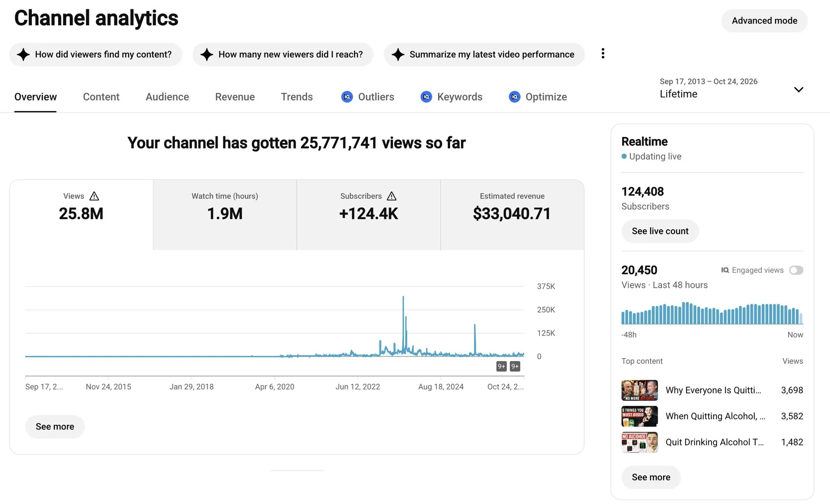Go to the Revenue tab
The width and height of the screenshot is (830, 504).
point(235,97)
